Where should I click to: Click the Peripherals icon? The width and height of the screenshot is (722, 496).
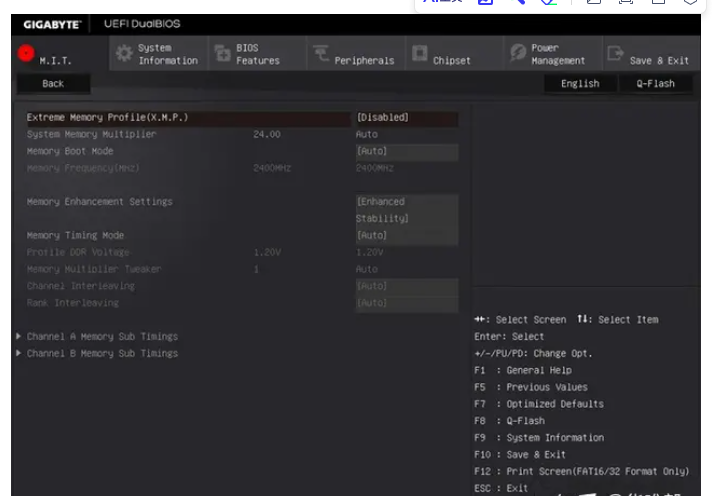point(320,54)
